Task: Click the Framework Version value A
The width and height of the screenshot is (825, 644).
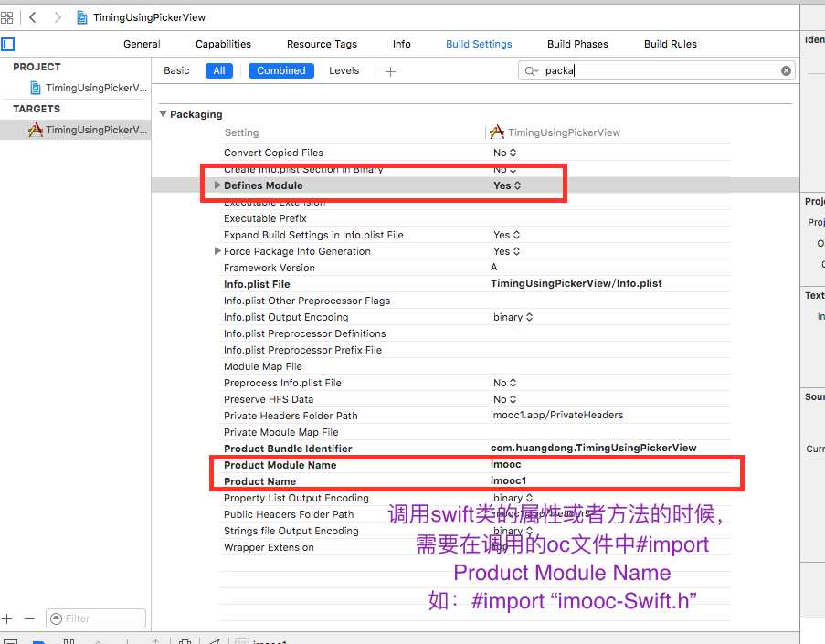Action: [x=493, y=267]
